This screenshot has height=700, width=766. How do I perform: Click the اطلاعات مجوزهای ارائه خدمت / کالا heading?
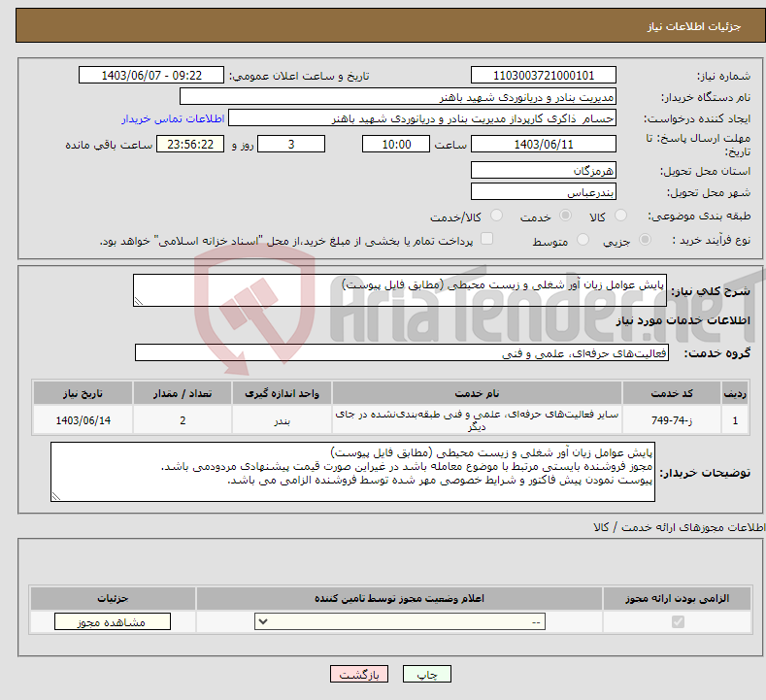pyautogui.click(x=679, y=527)
